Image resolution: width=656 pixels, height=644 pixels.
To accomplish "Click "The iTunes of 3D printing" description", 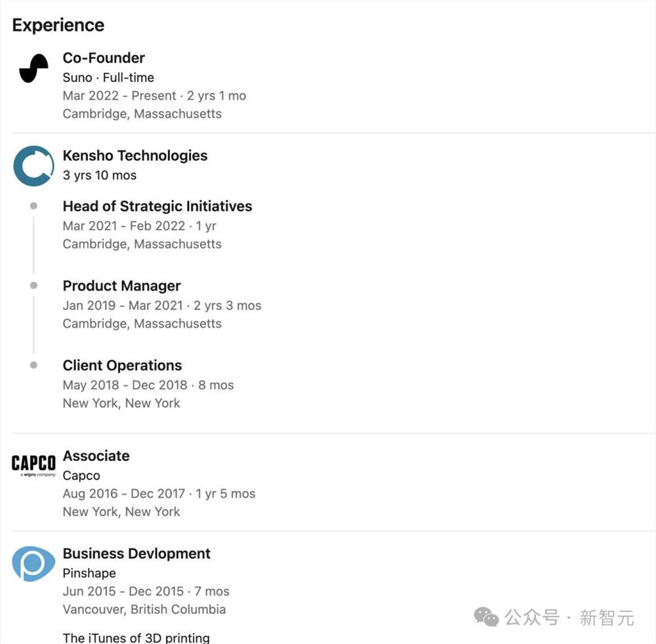I will point(136,637).
